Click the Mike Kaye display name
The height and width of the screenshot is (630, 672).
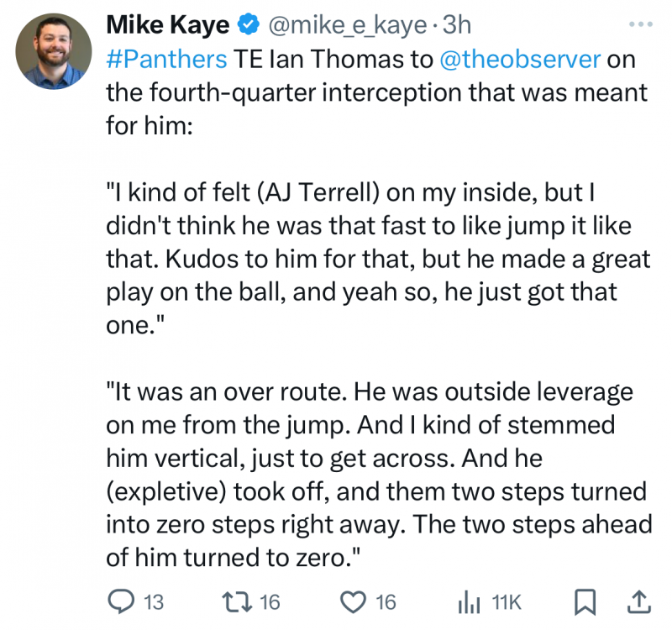167,26
